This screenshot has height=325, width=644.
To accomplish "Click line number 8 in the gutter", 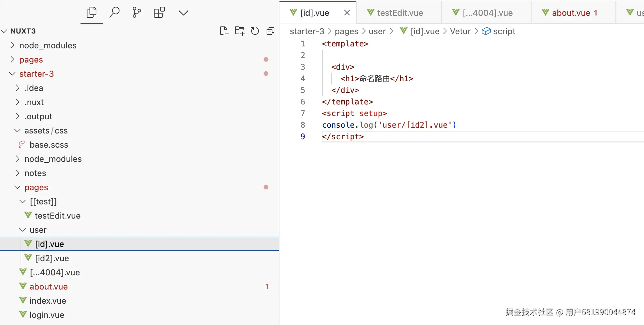I will tap(303, 125).
